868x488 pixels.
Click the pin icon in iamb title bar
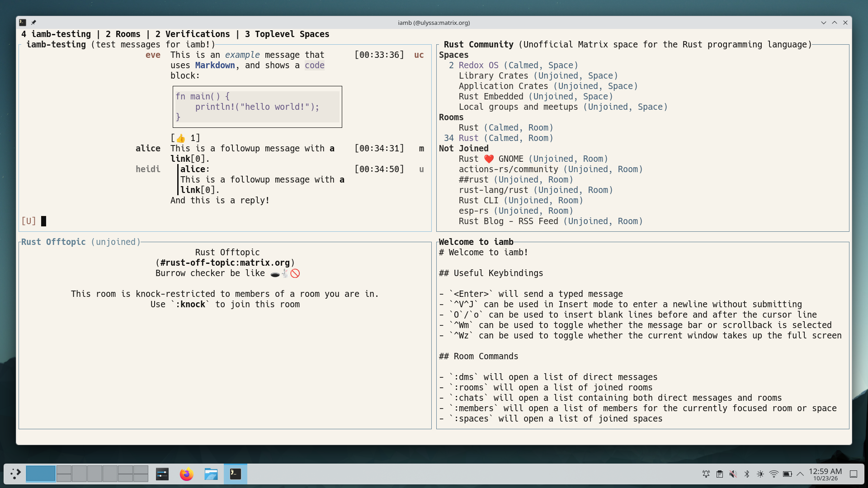[x=33, y=23]
